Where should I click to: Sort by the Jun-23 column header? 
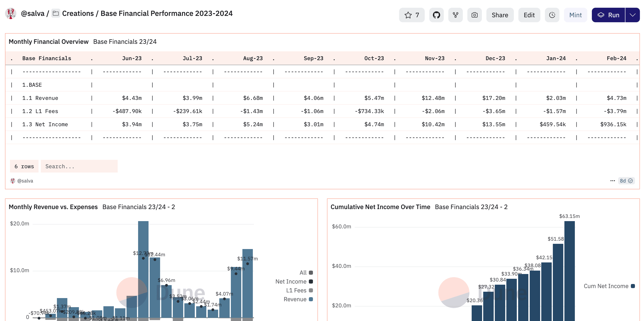(x=132, y=58)
